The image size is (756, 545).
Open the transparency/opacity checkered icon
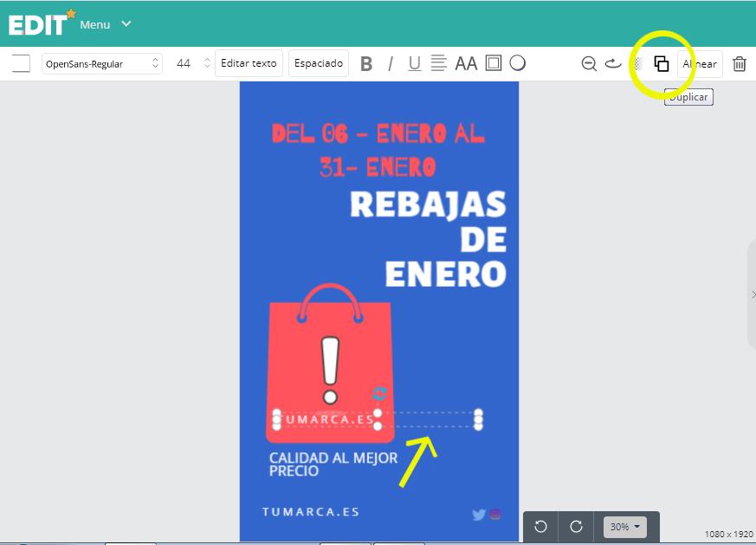click(x=637, y=62)
